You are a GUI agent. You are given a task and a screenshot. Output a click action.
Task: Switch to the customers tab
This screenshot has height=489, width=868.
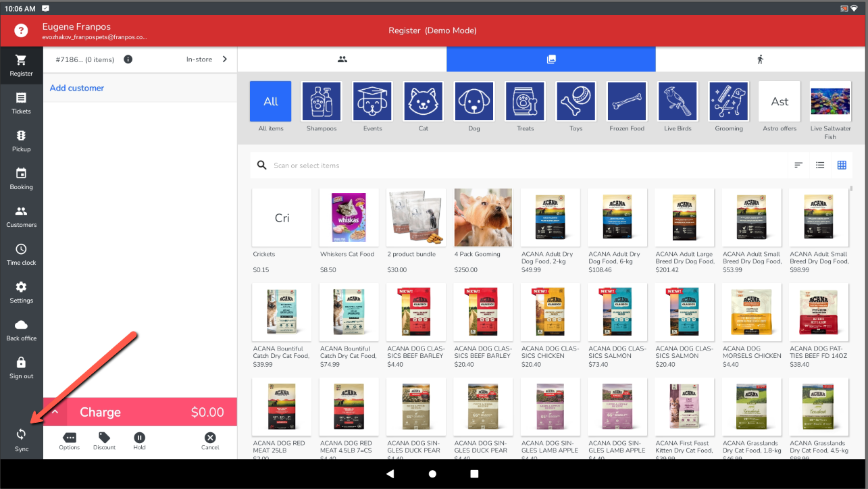point(342,59)
